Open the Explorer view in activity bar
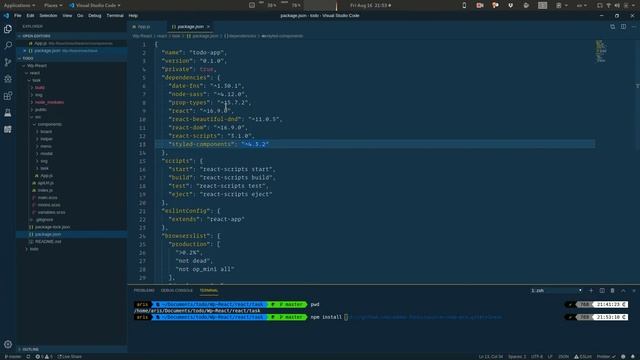The height and width of the screenshot is (360, 640). click(8, 29)
